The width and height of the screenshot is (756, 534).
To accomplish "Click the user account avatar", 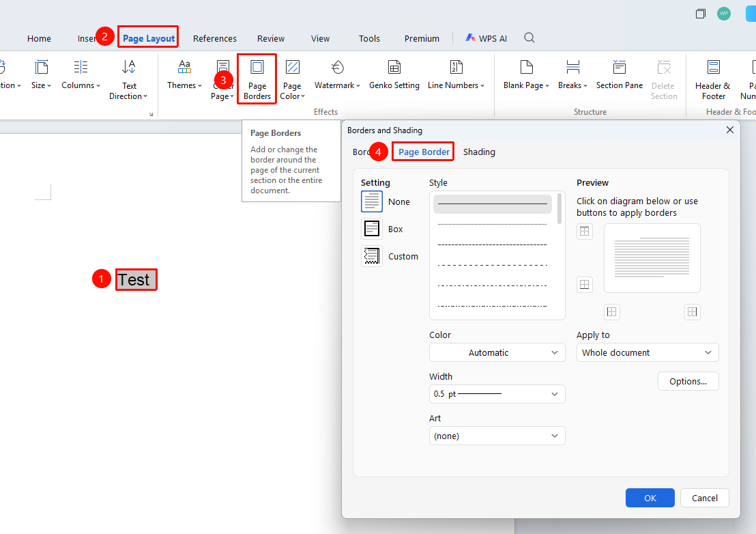I will click(x=724, y=14).
